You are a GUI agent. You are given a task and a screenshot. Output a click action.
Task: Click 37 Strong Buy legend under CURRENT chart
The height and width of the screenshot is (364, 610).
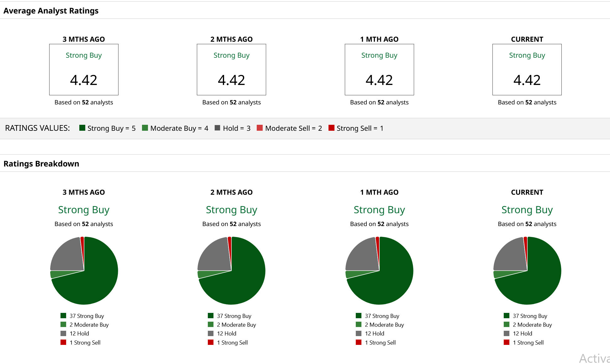[530, 316]
